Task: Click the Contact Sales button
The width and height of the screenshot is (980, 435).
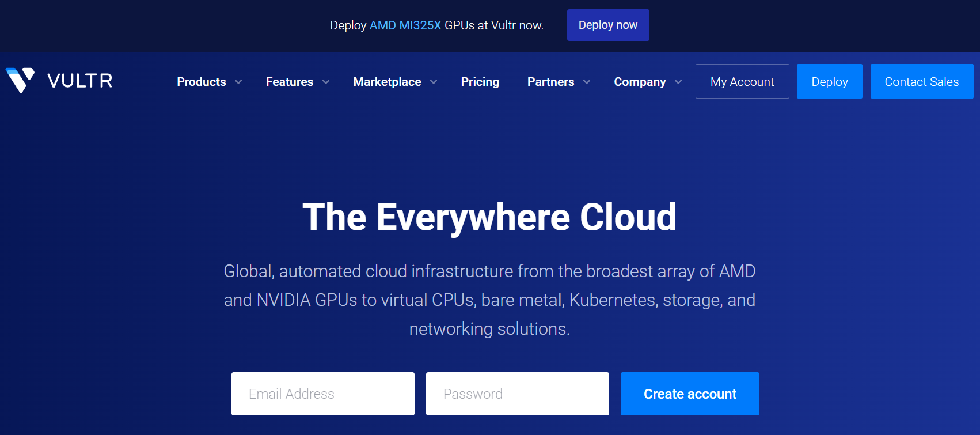Action: point(922,81)
